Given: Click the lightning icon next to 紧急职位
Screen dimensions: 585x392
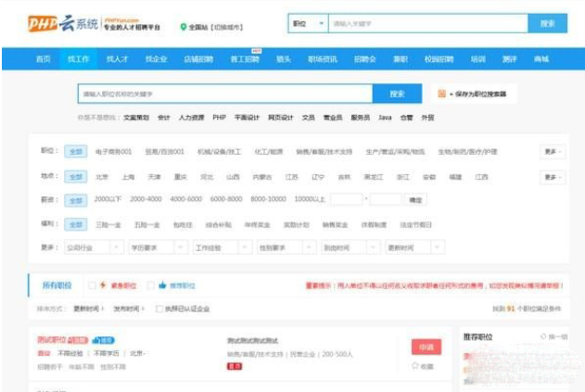Looking at the screenshot, I should pyautogui.click(x=103, y=286).
